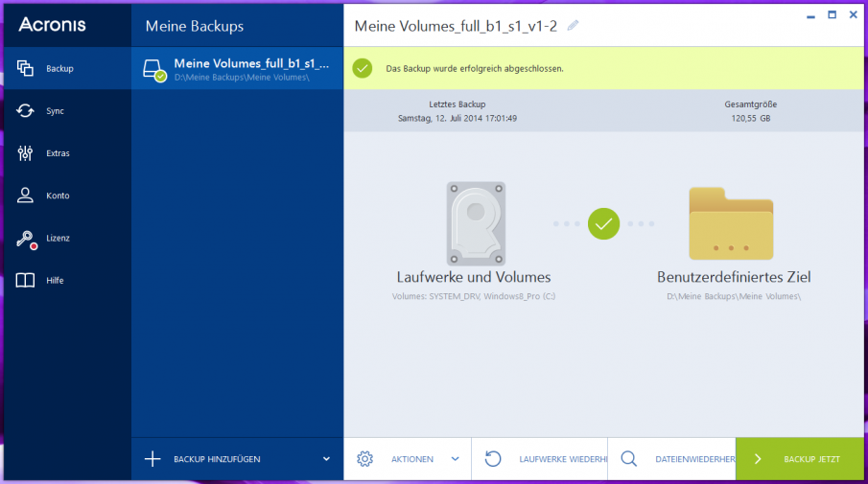Click the arrow icon on Backup jetzt
This screenshot has height=484, width=868.
(x=758, y=459)
